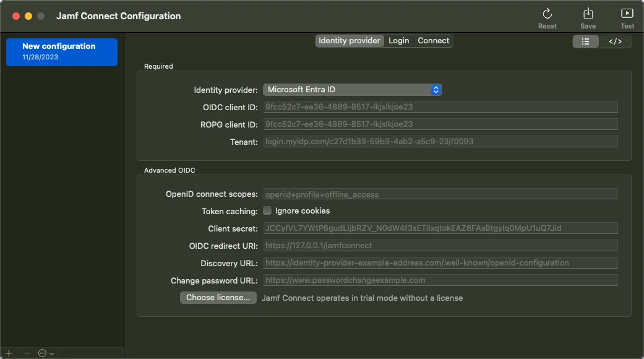This screenshot has height=359, width=644.
Task: Switch to XML code view icon
Action: click(615, 41)
